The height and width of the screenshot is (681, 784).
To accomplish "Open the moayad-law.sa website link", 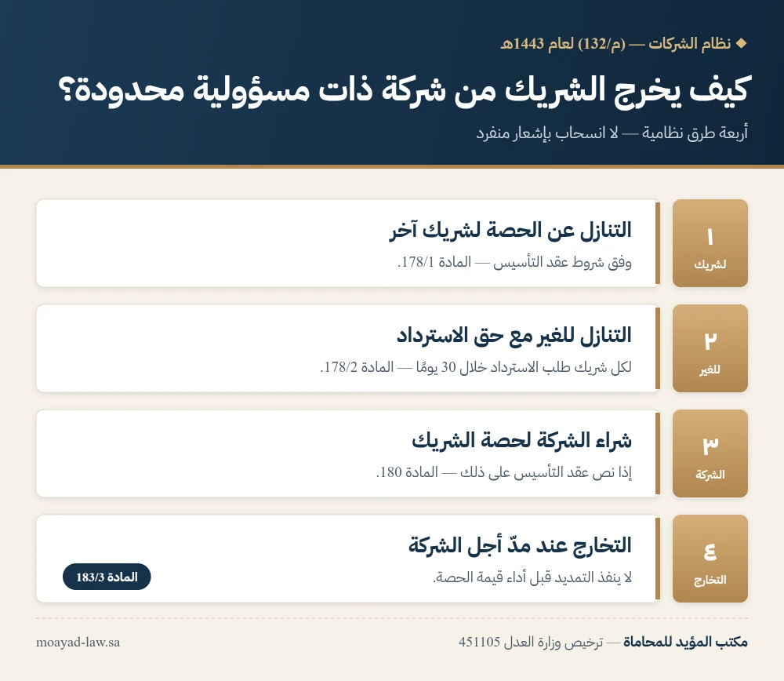I will click(x=78, y=643).
